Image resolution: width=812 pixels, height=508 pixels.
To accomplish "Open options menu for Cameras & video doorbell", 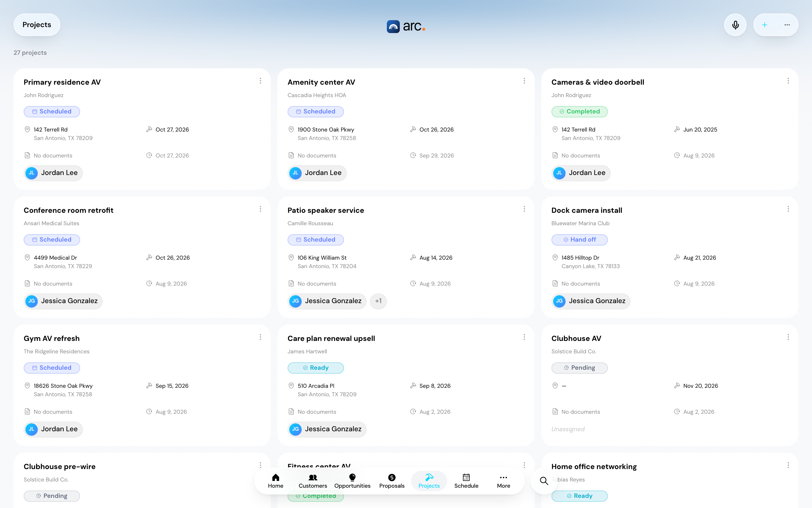I will (788, 81).
